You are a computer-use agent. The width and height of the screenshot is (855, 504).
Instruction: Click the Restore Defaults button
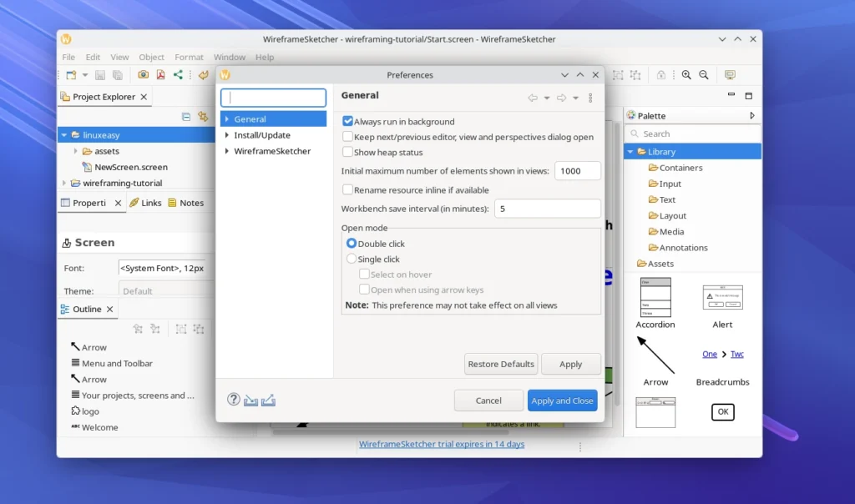click(500, 364)
